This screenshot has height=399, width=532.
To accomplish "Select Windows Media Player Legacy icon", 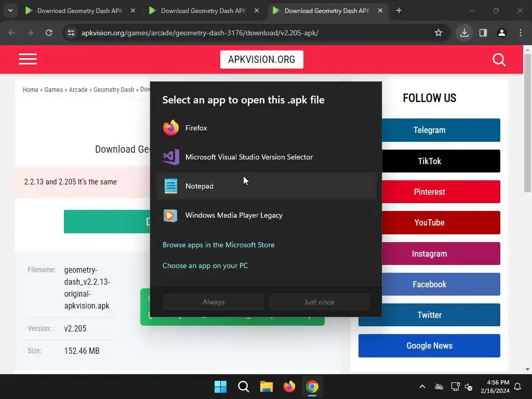I will click(170, 216).
